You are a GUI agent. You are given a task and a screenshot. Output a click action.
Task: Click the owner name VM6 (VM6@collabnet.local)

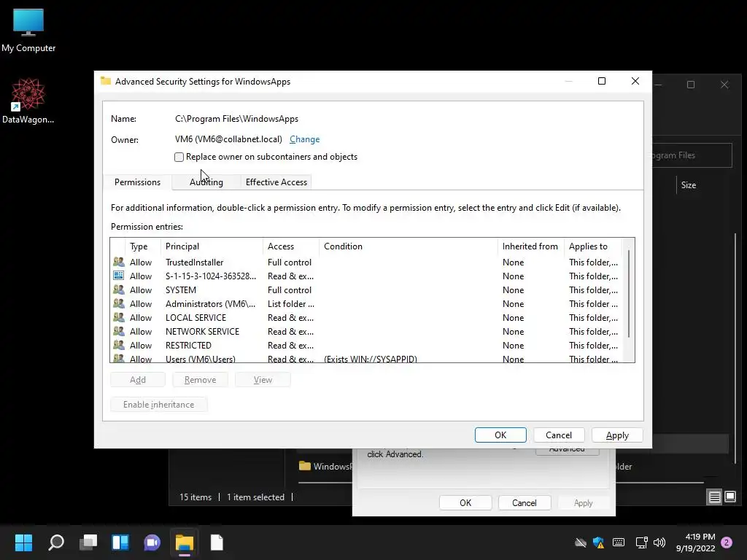coord(228,139)
